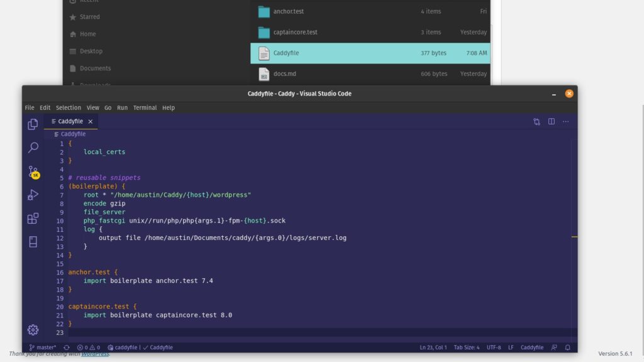Place cursor on the local_certs line
Screen dimensions: 644x362
click(104, 152)
